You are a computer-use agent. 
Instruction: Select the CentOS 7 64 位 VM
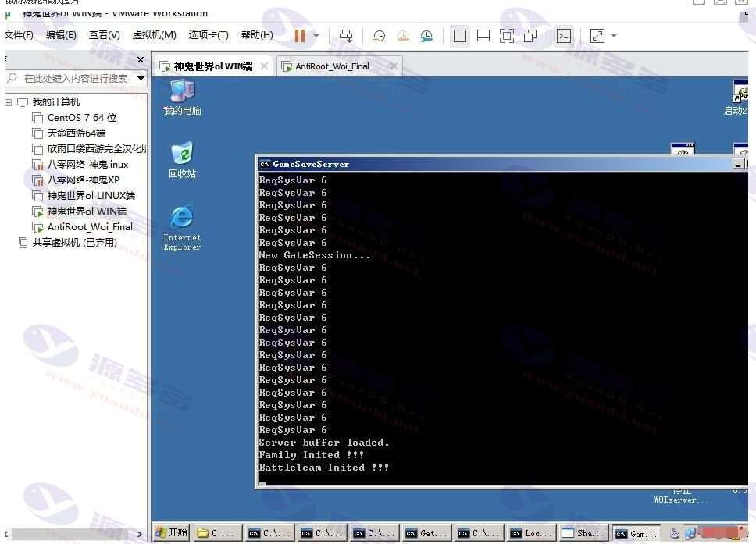pyautogui.click(x=81, y=118)
